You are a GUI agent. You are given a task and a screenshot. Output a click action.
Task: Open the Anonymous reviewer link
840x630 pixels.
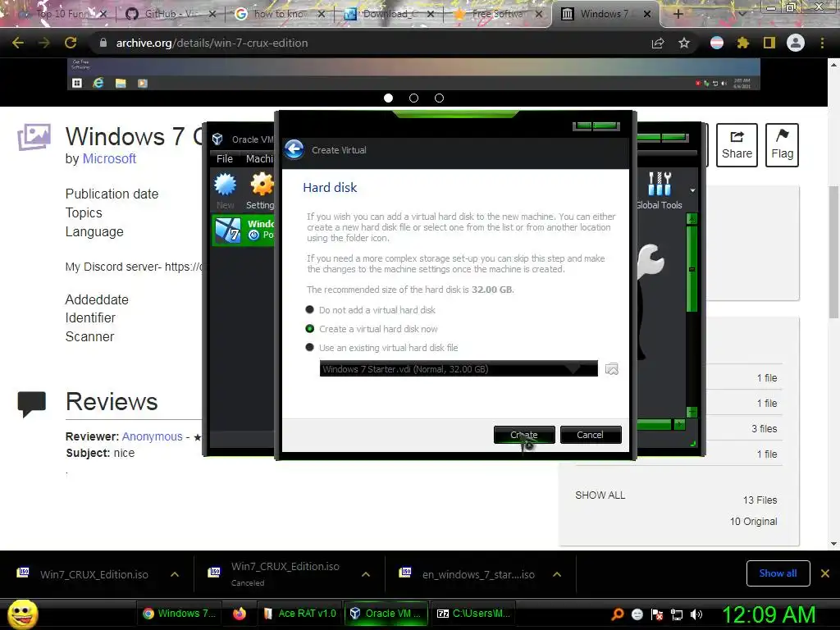click(152, 436)
